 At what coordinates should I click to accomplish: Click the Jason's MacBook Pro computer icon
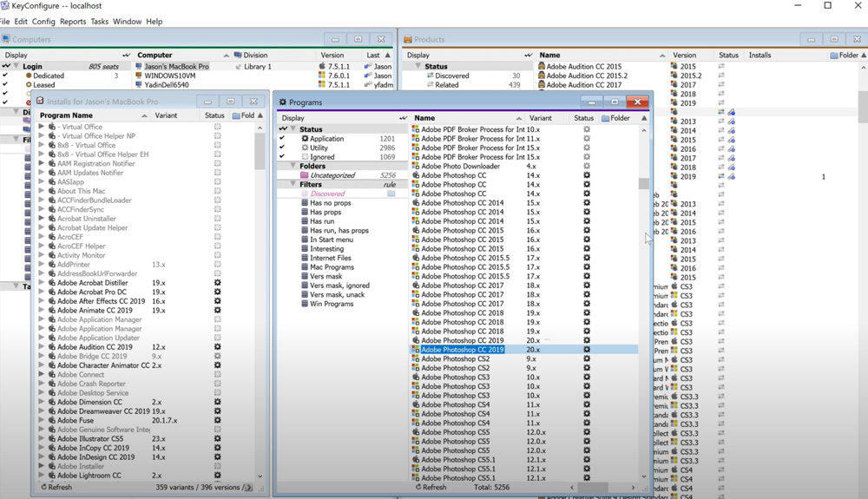139,66
